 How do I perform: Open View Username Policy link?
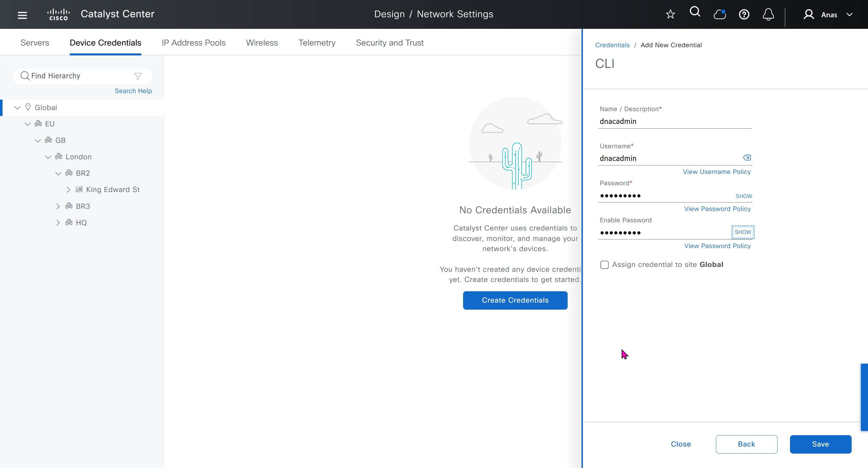click(x=717, y=172)
